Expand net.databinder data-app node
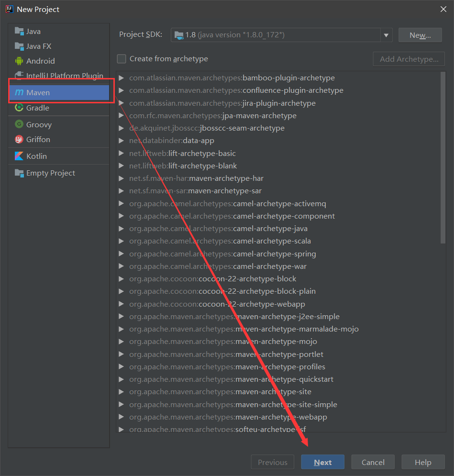This screenshot has height=476, width=454. click(121, 141)
